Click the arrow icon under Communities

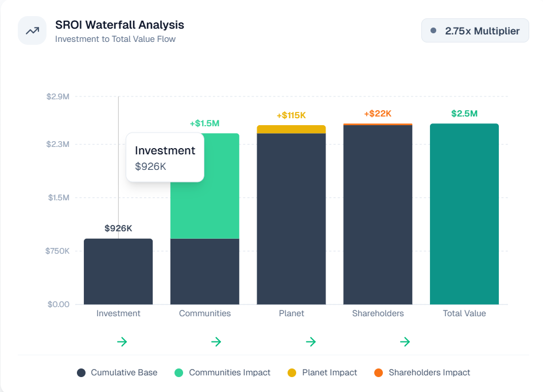click(216, 341)
